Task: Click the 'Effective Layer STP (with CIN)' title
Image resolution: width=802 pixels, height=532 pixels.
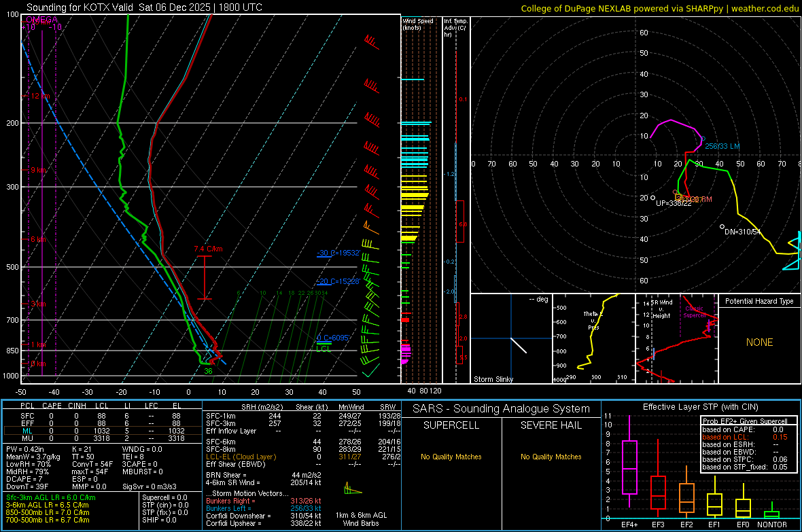Action: click(x=700, y=407)
